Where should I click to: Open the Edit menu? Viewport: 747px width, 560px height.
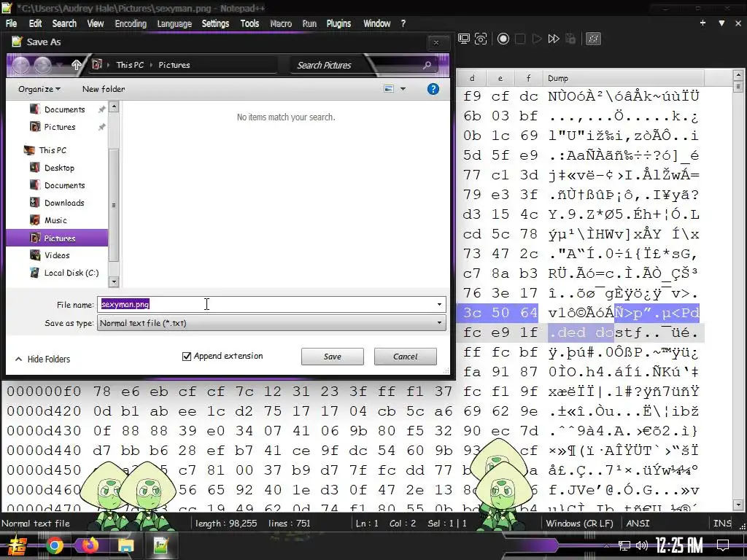point(35,23)
